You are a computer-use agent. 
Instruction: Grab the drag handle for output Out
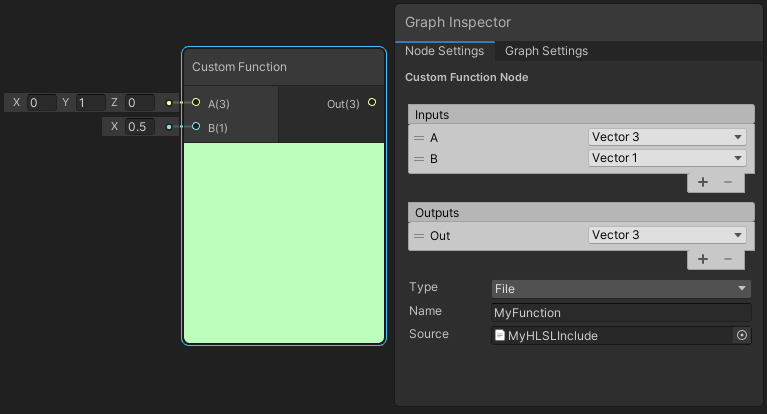click(419, 235)
